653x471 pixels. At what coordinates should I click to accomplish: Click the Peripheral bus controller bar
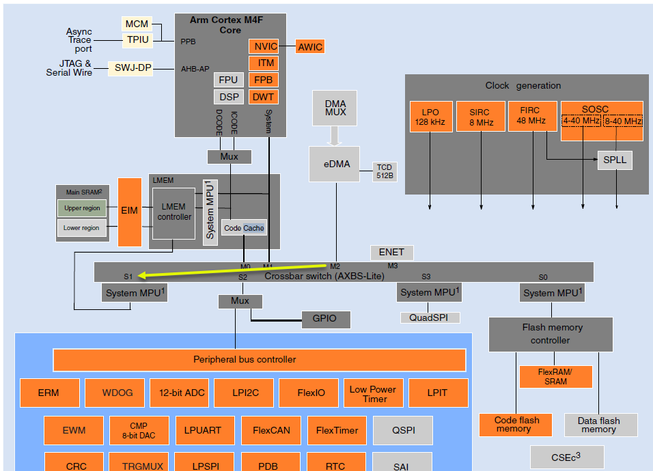[259, 360]
